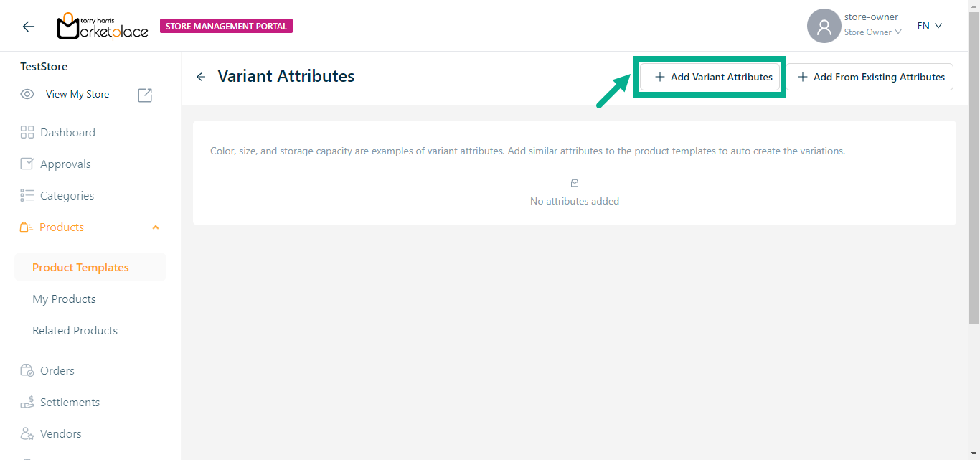
Task: Go to Related Products
Action: 75,331
